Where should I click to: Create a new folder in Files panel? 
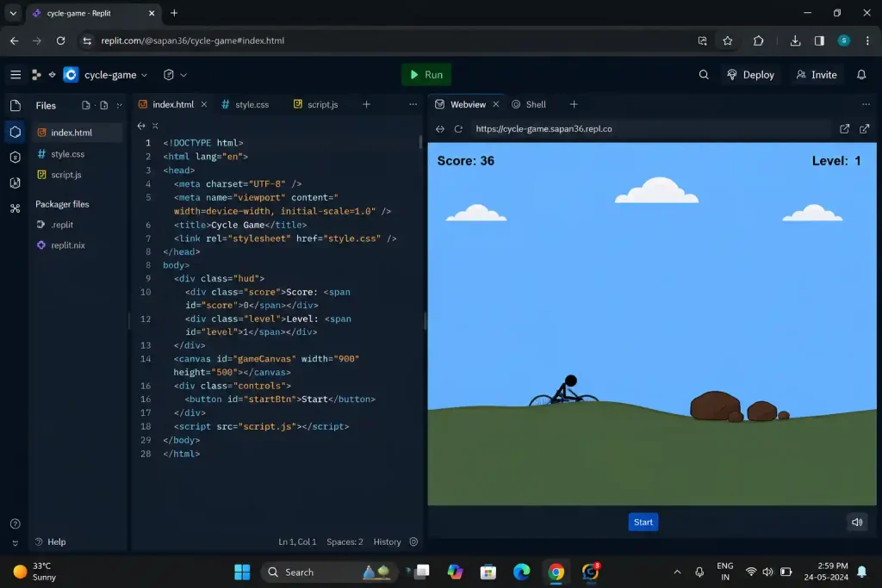click(x=104, y=105)
